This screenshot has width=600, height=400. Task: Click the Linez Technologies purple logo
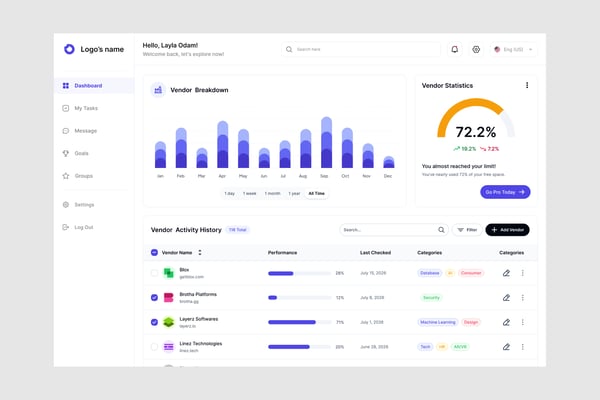pos(168,347)
